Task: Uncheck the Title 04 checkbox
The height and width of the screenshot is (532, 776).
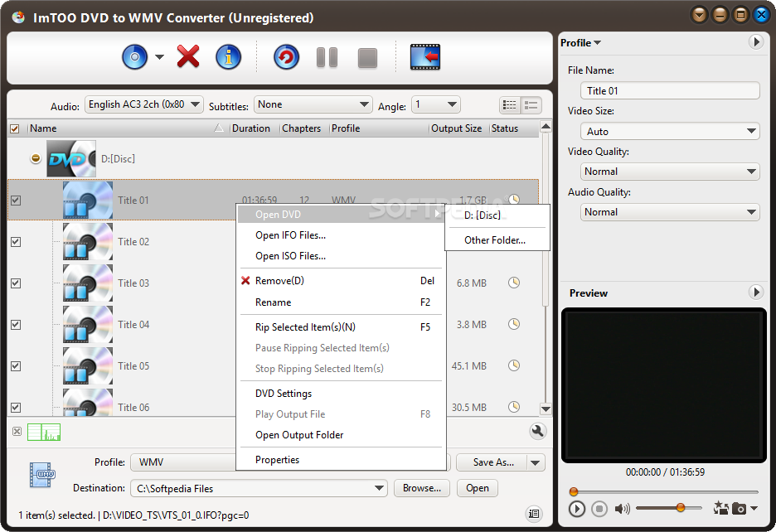Action: [x=16, y=325]
